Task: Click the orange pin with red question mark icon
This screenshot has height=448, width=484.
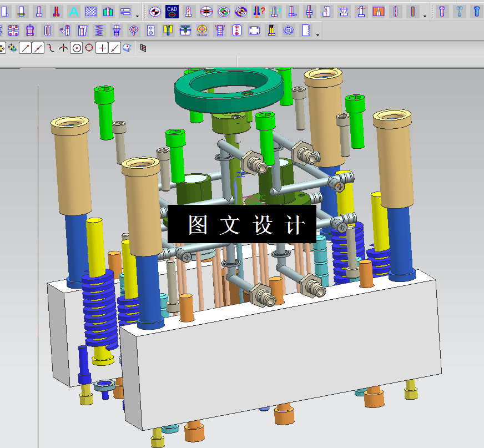Action: click(x=258, y=12)
